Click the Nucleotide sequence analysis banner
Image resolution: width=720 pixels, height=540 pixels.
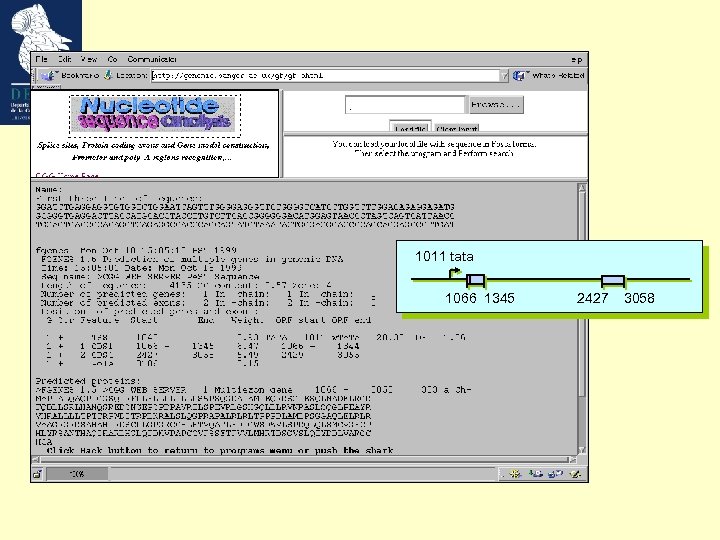click(x=155, y=115)
